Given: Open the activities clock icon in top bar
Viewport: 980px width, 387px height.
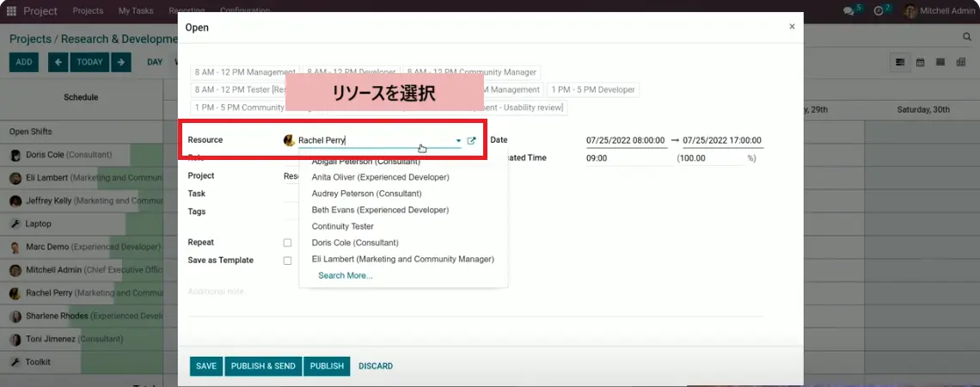Looking at the screenshot, I should point(878,11).
